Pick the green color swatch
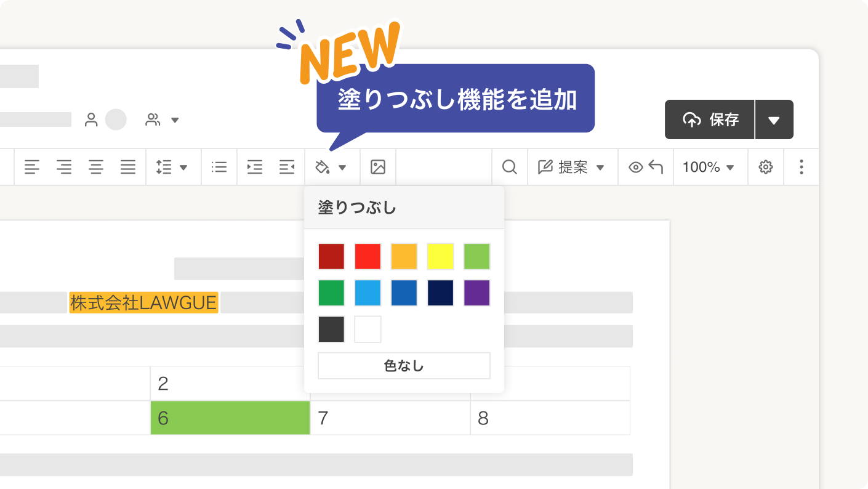 coord(331,293)
